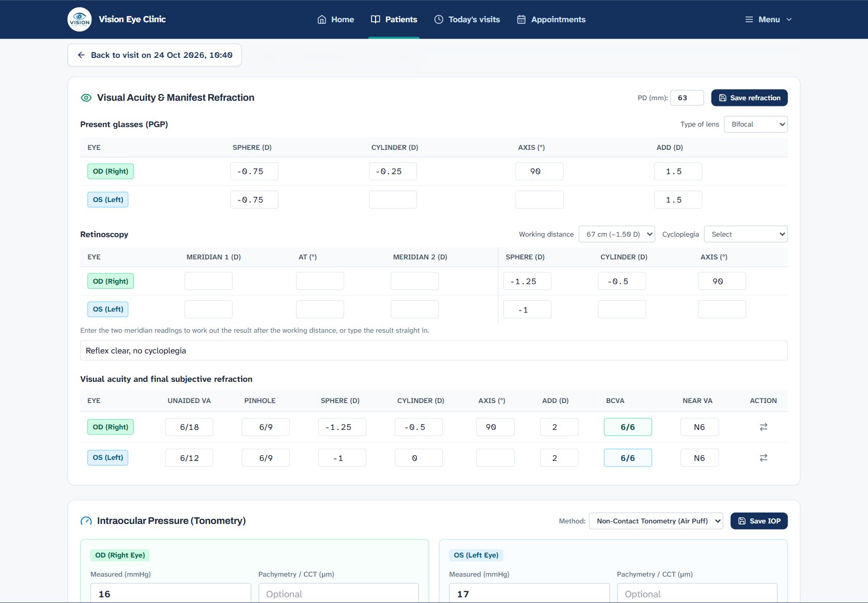Viewport: 868px width, 603px height.
Task: Open Today's visits
Action: 467,20
